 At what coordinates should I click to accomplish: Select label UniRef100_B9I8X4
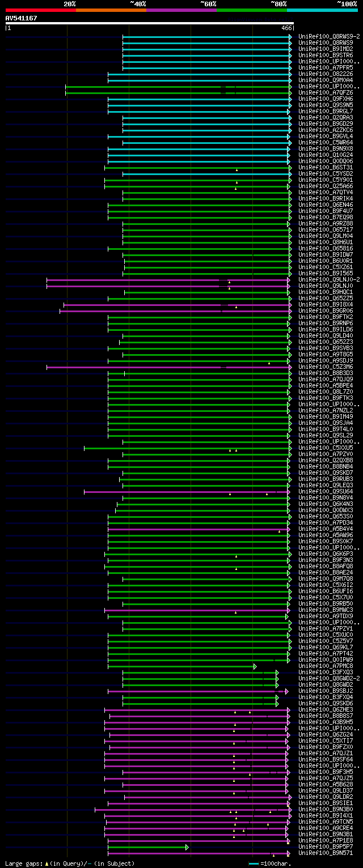click(x=326, y=304)
